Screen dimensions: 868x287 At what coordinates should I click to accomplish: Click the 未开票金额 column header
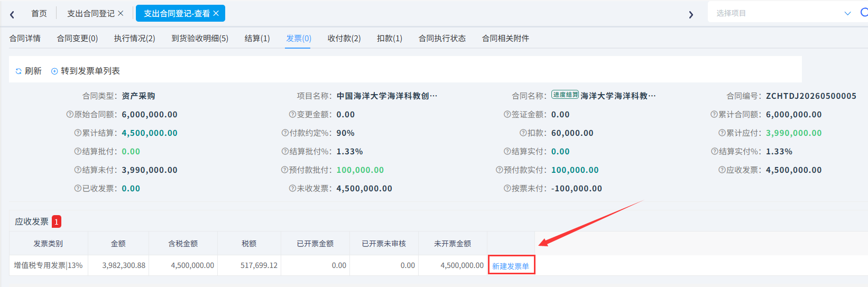click(x=453, y=244)
